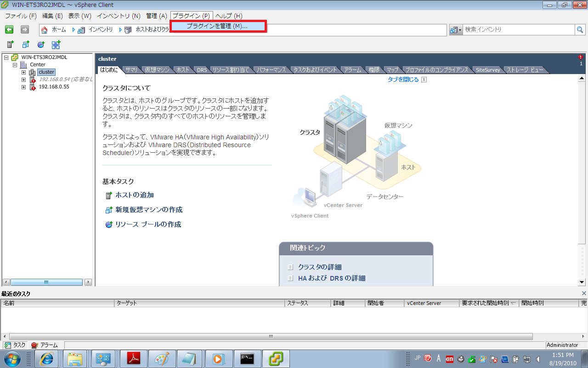The height and width of the screenshot is (368, 588).
Task: Click the vCenter server icon in the tree
Action: (15, 57)
